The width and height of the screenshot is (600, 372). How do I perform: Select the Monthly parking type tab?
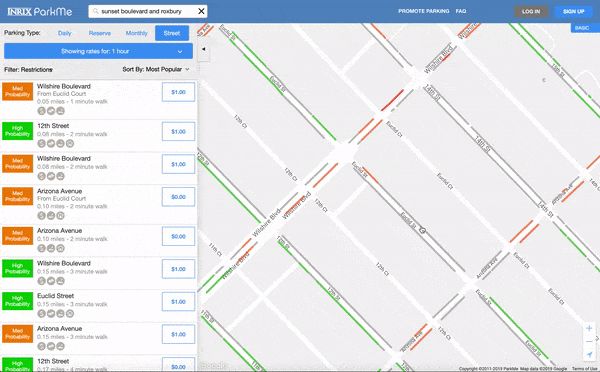(x=137, y=33)
